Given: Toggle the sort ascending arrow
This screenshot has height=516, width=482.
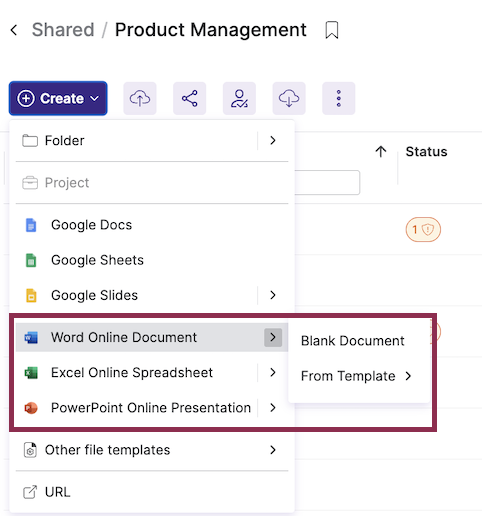Looking at the screenshot, I should (x=381, y=152).
